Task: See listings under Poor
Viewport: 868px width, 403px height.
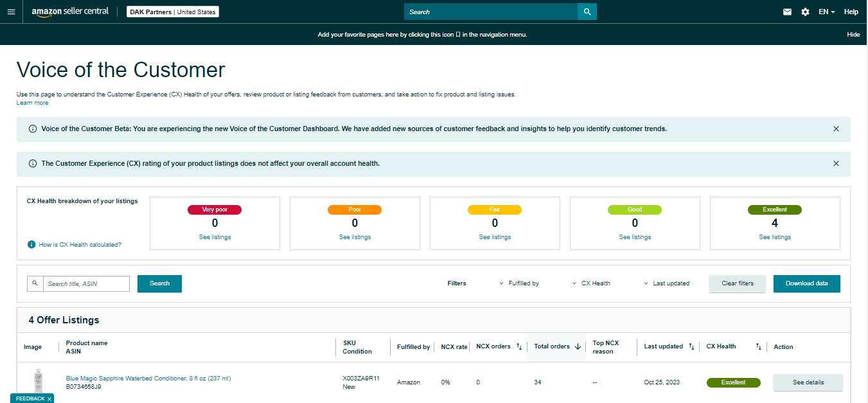Action: click(x=355, y=237)
